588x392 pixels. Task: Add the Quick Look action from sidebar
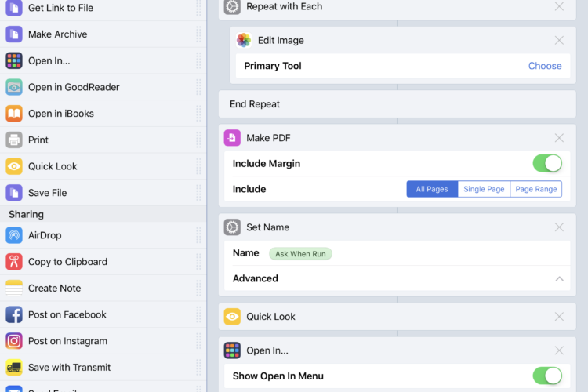103,166
